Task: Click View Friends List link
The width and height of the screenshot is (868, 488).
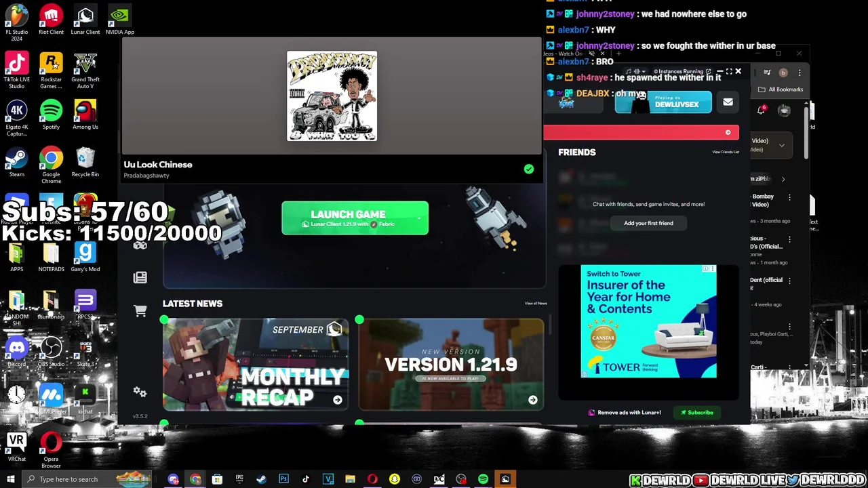Action: pos(725,152)
